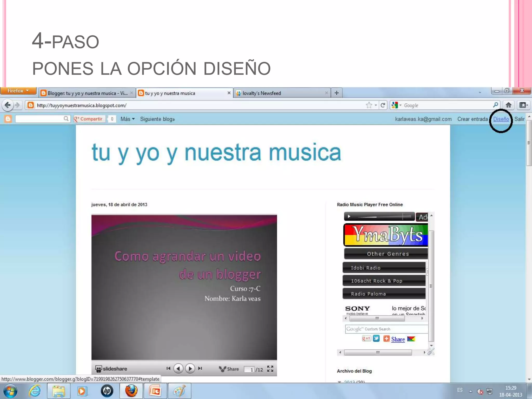The width and height of the screenshot is (532, 399).
Task: Jump to last slide in slideshare player
Action: [200, 368]
